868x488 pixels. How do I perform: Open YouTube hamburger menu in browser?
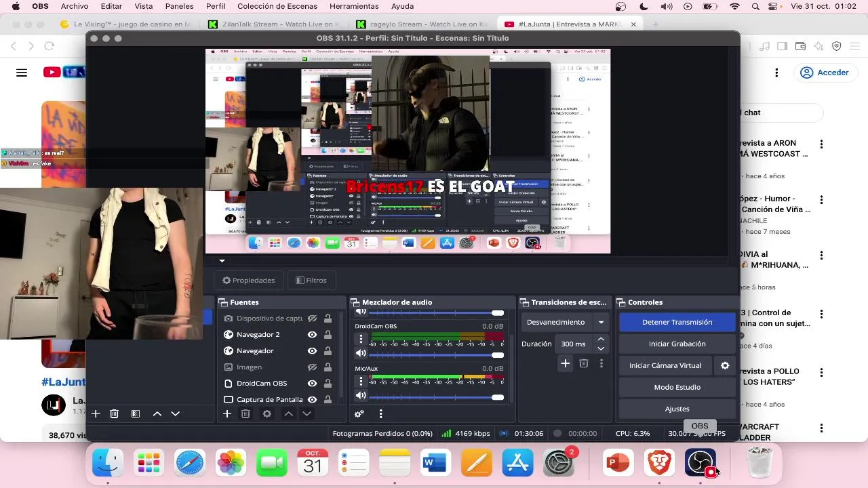22,73
